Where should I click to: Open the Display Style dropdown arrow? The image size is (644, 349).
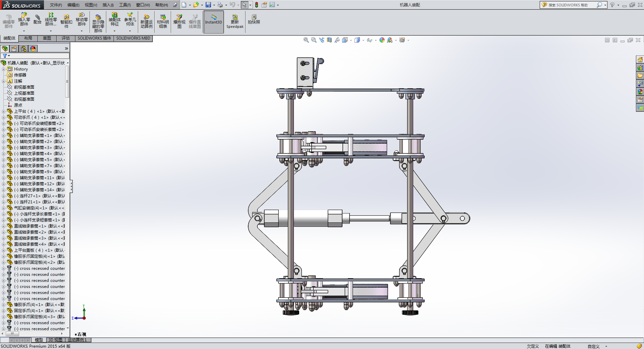tap(363, 40)
